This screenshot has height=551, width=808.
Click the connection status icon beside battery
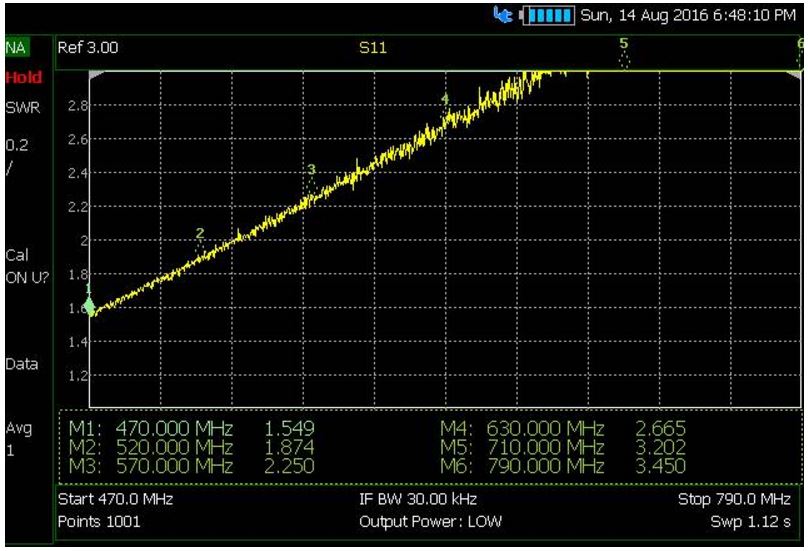click(502, 14)
